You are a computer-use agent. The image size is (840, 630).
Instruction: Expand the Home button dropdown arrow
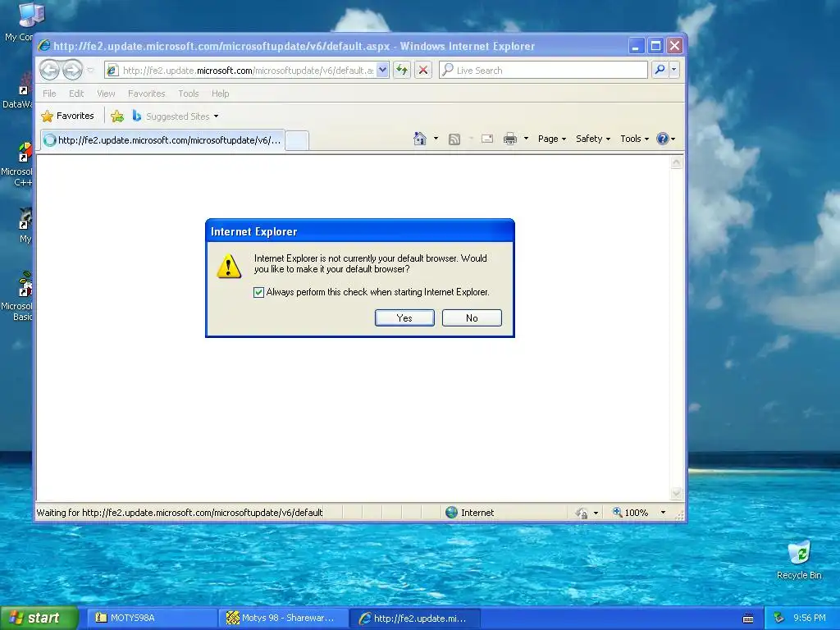[x=436, y=139]
